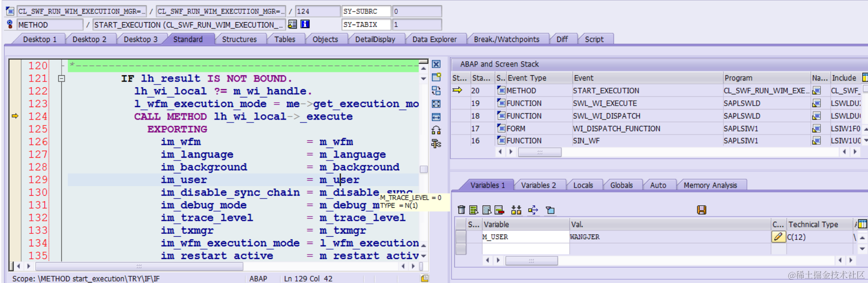868x283 pixels.
Task: Click the new tool icon beside editor
Action: pos(436,77)
